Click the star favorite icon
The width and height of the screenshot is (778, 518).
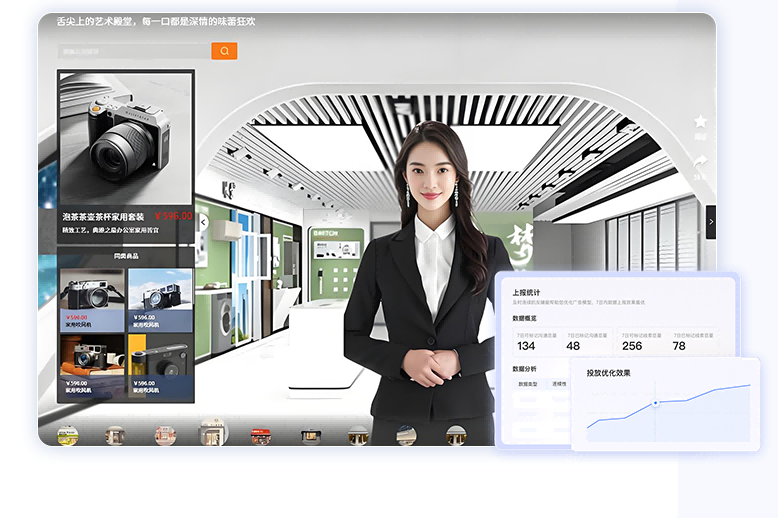tap(700, 122)
